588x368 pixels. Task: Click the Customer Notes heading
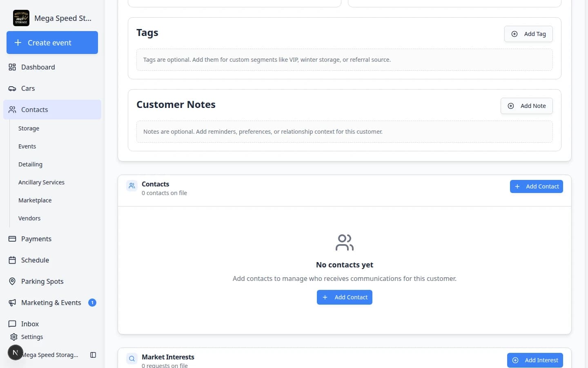[176, 105]
